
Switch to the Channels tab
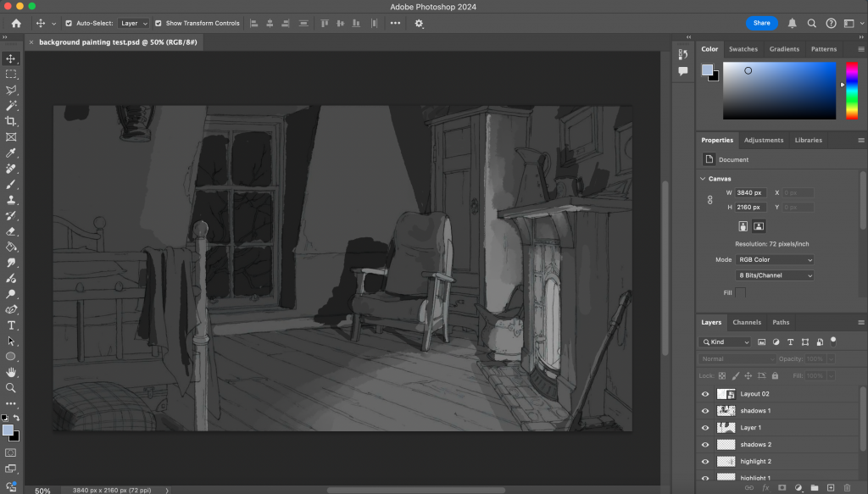747,322
